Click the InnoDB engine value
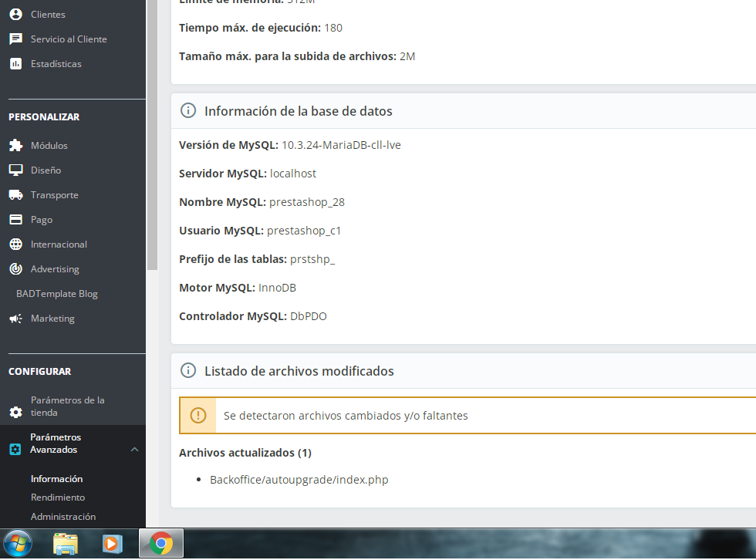Viewport: 756px width, 560px height. [x=277, y=288]
